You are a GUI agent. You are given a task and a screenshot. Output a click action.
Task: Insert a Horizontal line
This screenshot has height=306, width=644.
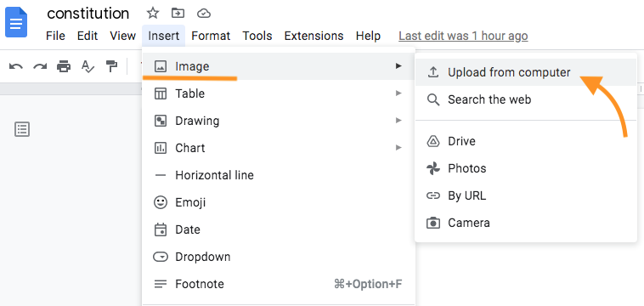(x=279, y=175)
